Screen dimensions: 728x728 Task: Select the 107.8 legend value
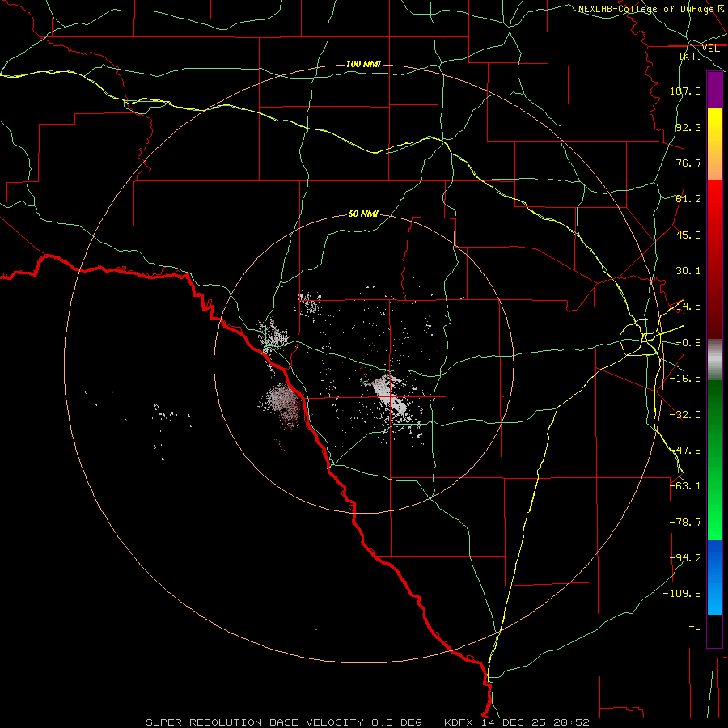point(685,91)
